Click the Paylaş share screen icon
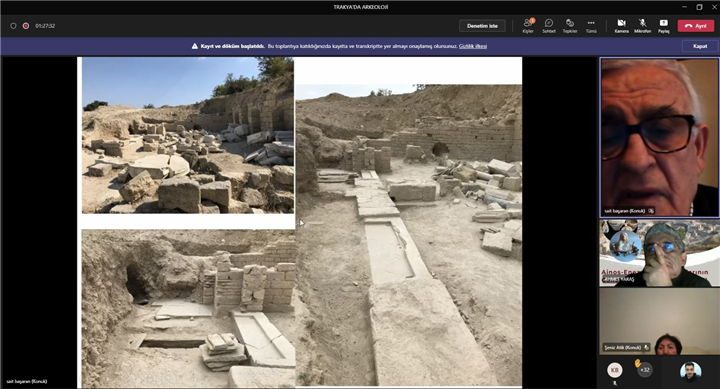 [664, 26]
